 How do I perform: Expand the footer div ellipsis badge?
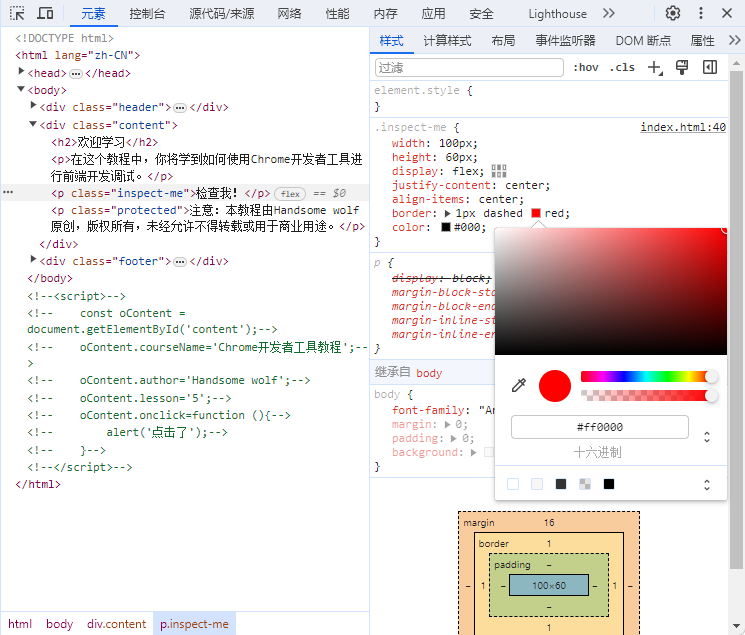click(x=180, y=262)
